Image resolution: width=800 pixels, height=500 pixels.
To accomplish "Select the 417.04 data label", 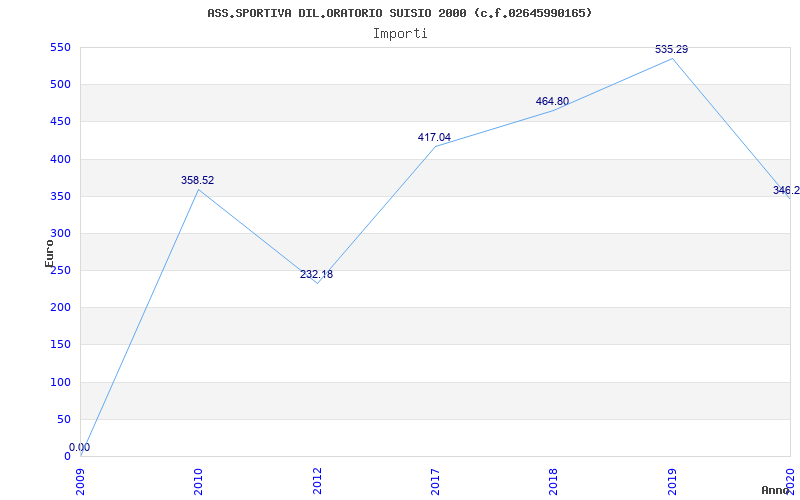I will point(434,137).
